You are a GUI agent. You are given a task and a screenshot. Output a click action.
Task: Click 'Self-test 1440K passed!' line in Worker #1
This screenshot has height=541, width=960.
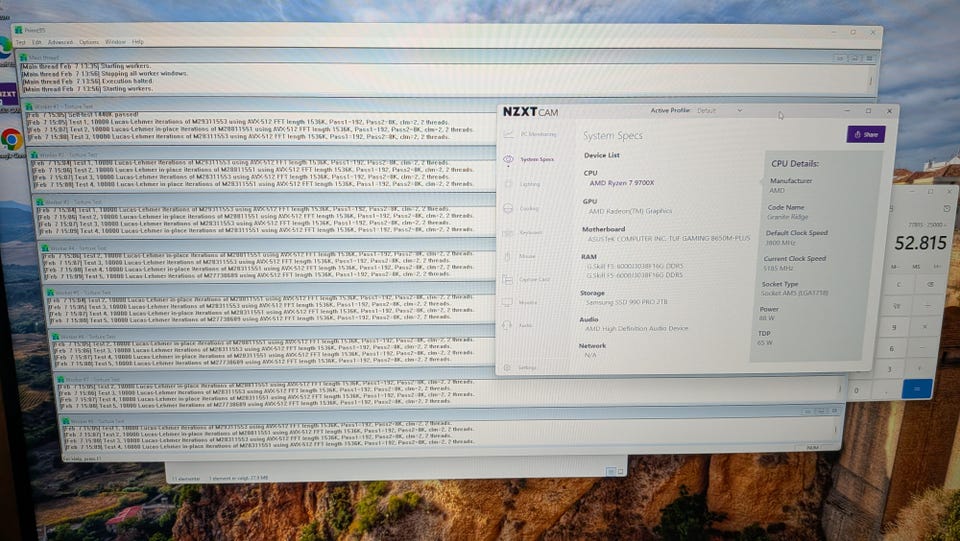pyautogui.click(x=82, y=114)
